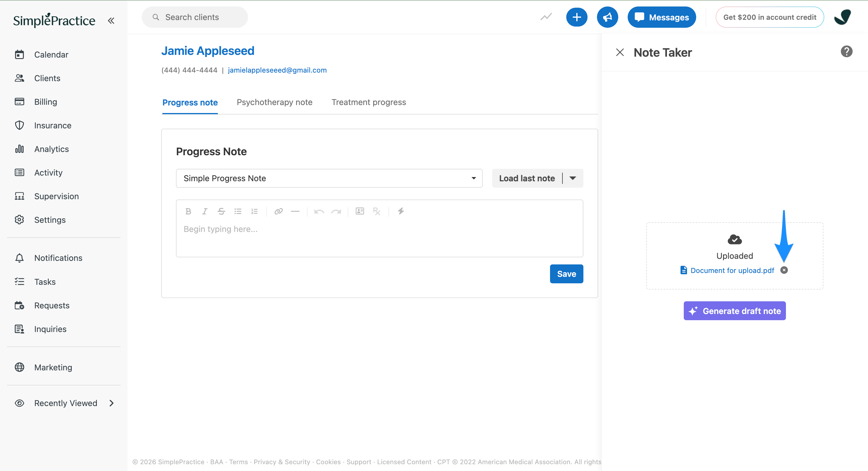Open the Licensed Content footer link
Screen dimensions: 868x471
pyautogui.click(x=404, y=462)
